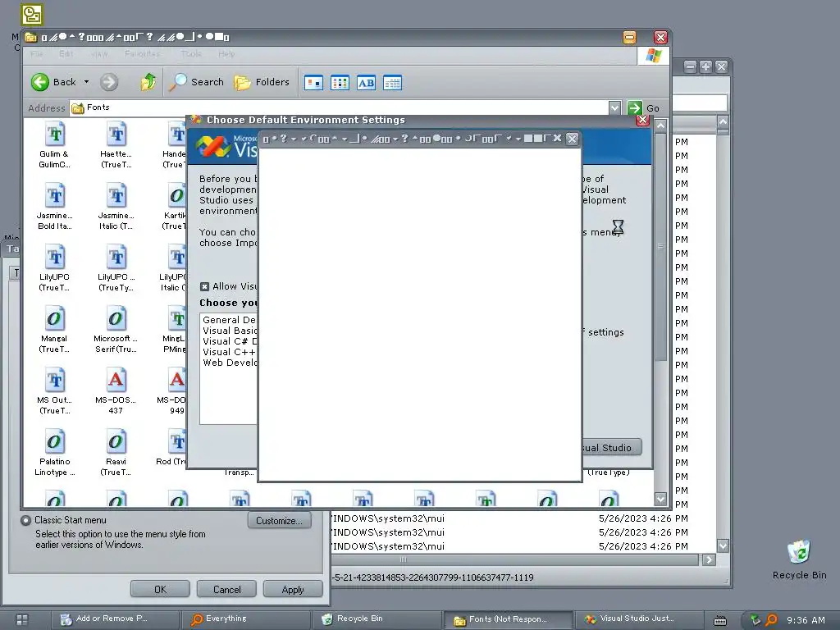Expand the Address bar dropdown in Fonts window
The image size is (840, 630).
(x=614, y=107)
